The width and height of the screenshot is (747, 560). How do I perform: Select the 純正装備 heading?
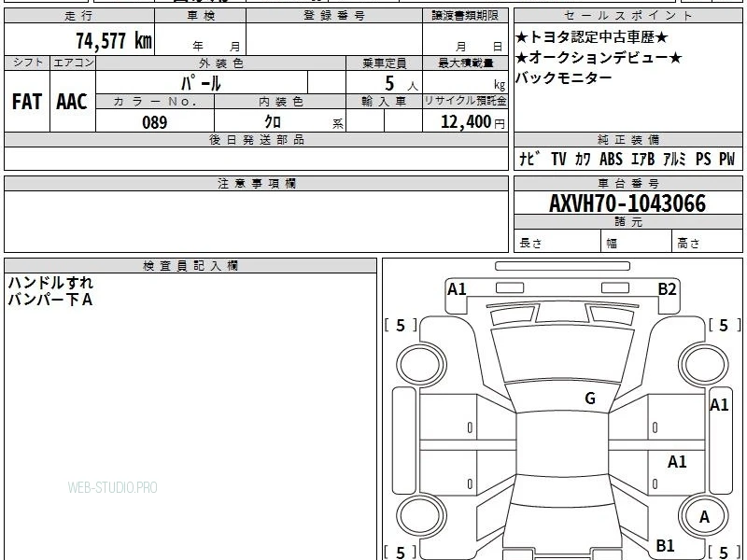tap(627, 139)
